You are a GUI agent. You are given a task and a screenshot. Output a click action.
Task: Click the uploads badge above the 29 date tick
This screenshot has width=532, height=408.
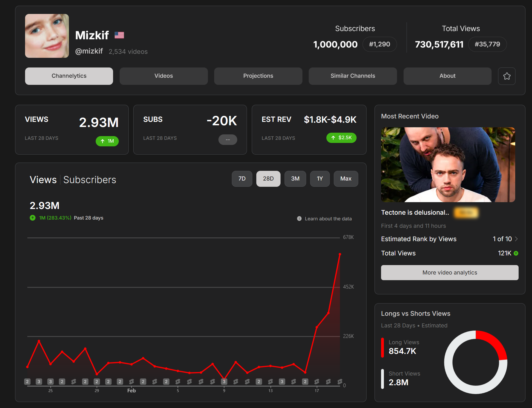pos(97,382)
